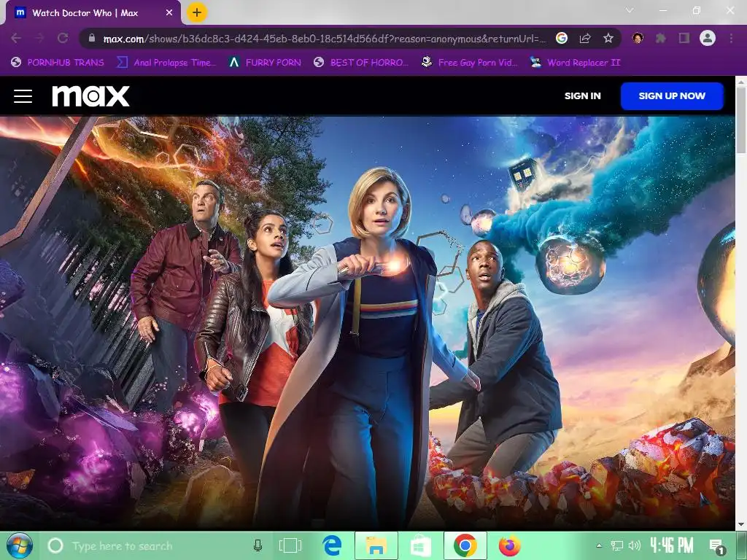This screenshot has height=560, width=747.
Task: Open the Extensions puzzle icon
Action: [x=661, y=38]
